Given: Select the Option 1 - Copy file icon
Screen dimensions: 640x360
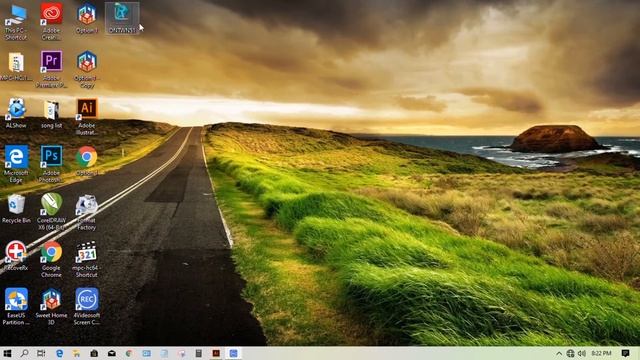Looking at the screenshot, I should pos(87,69).
